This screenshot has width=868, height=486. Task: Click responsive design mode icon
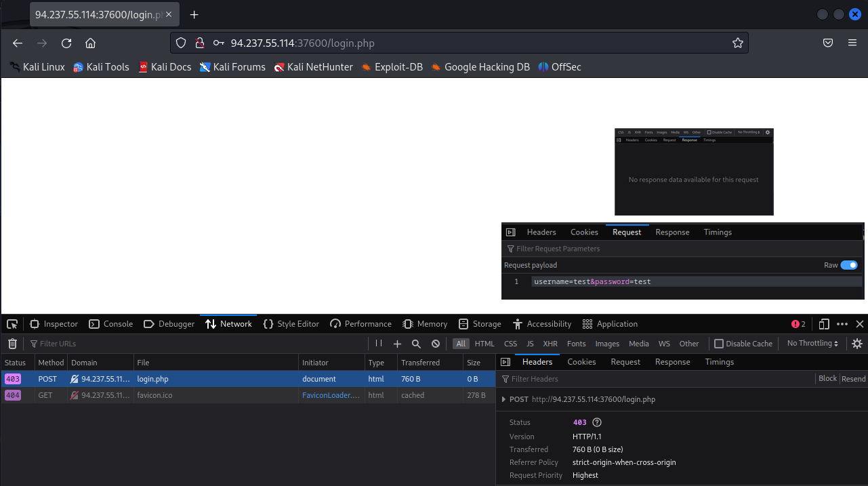(824, 324)
